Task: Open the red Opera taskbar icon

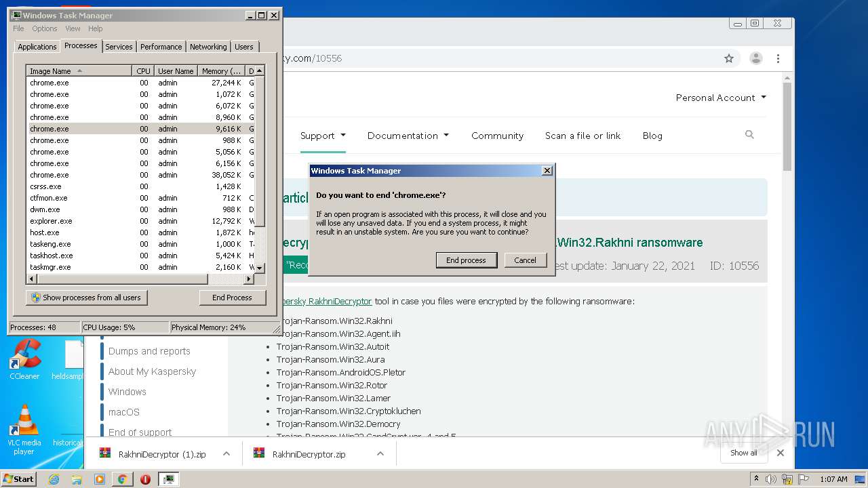Action: (x=145, y=479)
